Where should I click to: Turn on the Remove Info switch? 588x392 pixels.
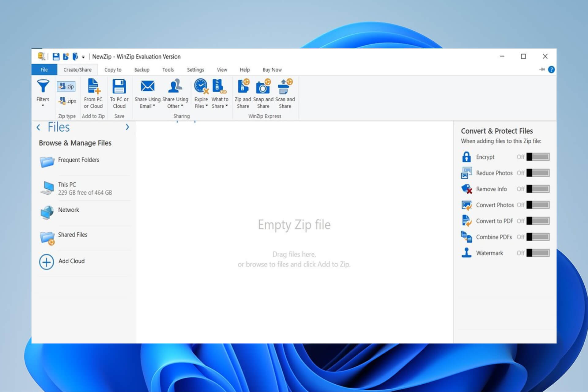pyautogui.click(x=538, y=189)
